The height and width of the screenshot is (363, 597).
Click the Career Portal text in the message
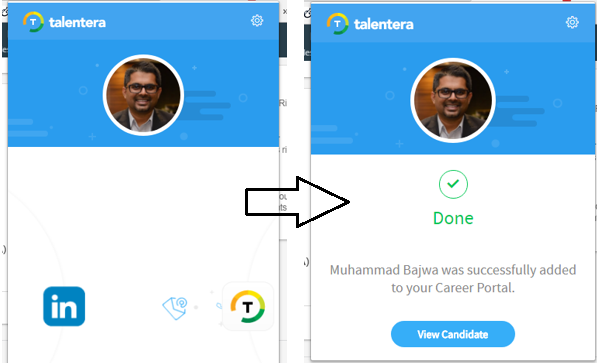[x=474, y=288]
